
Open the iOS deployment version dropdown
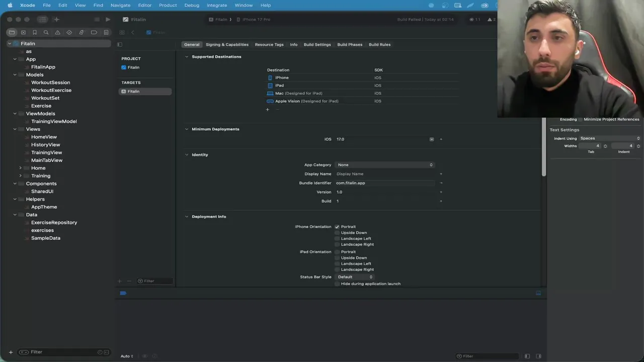(x=432, y=139)
